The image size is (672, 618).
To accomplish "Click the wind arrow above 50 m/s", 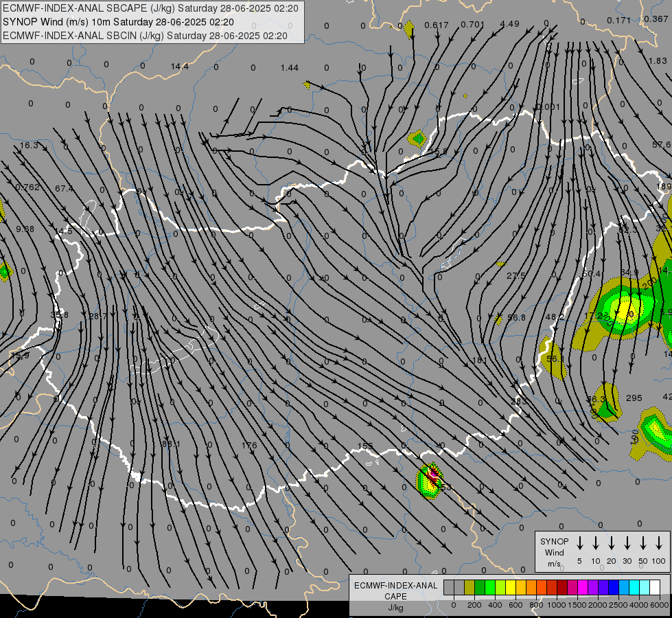I will [x=643, y=543].
